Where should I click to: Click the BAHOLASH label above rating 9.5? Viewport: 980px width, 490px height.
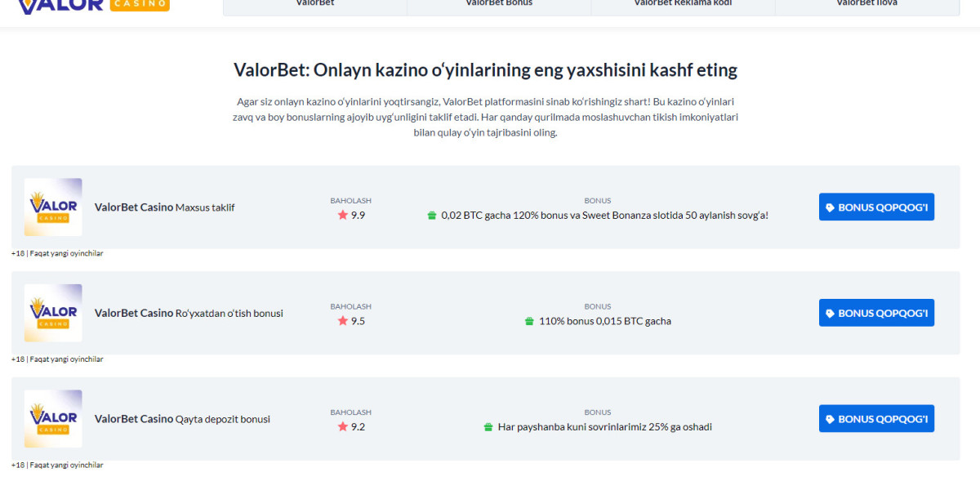click(350, 306)
